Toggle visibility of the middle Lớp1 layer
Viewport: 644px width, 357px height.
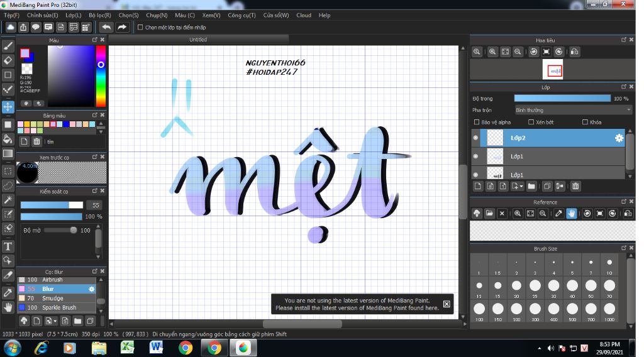(475, 157)
